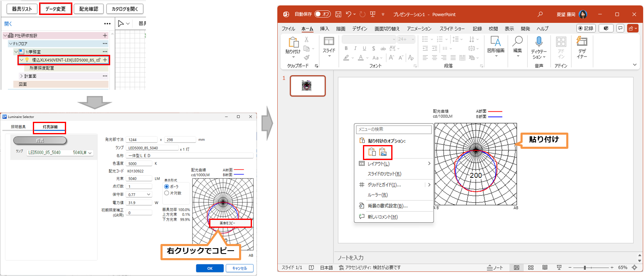Open the 保守率 0.77 dropdown
644x276 pixels.
click(x=149, y=194)
